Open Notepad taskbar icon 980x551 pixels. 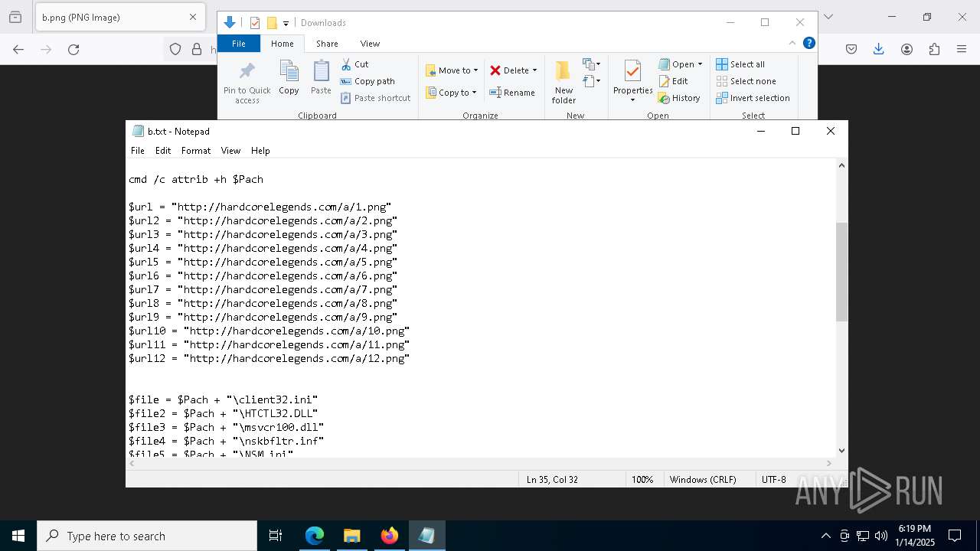(426, 536)
